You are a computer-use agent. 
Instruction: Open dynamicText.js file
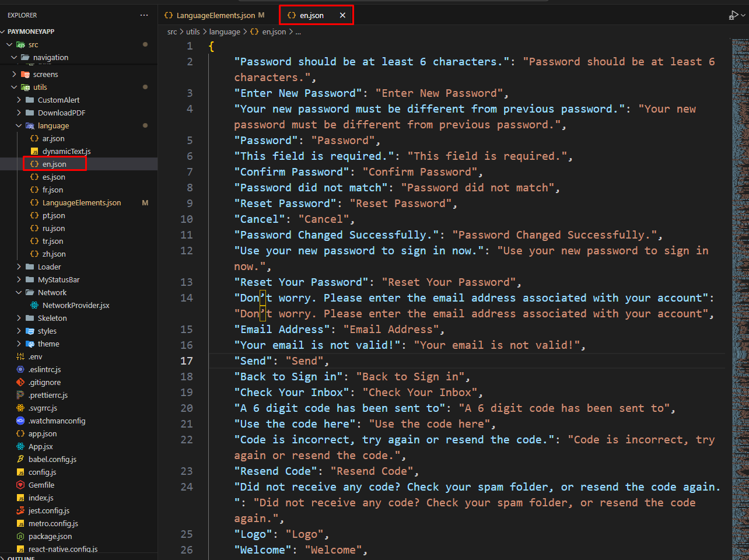66,151
